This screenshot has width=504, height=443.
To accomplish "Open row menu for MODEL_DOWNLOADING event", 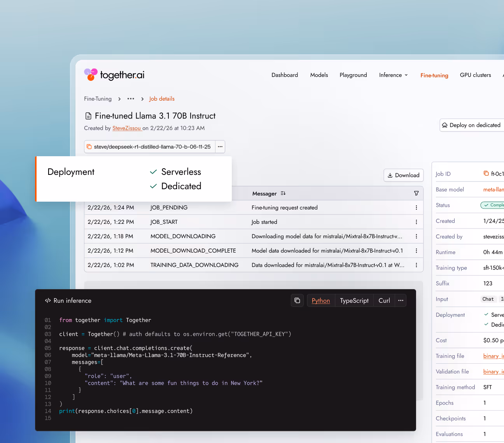I will coord(416,236).
